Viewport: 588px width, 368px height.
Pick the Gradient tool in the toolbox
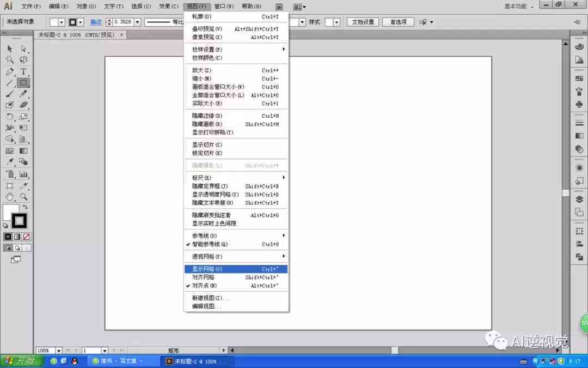coord(23,151)
